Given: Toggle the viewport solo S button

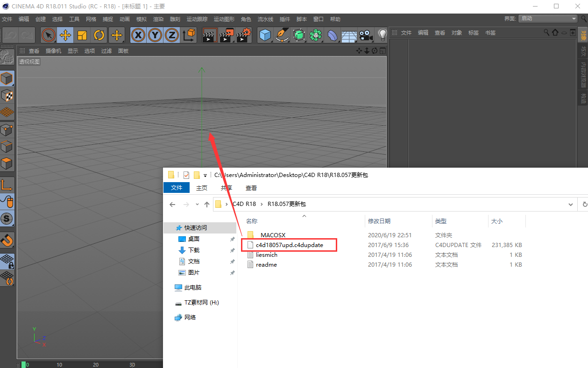Looking at the screenshot, I should point(7,219).
